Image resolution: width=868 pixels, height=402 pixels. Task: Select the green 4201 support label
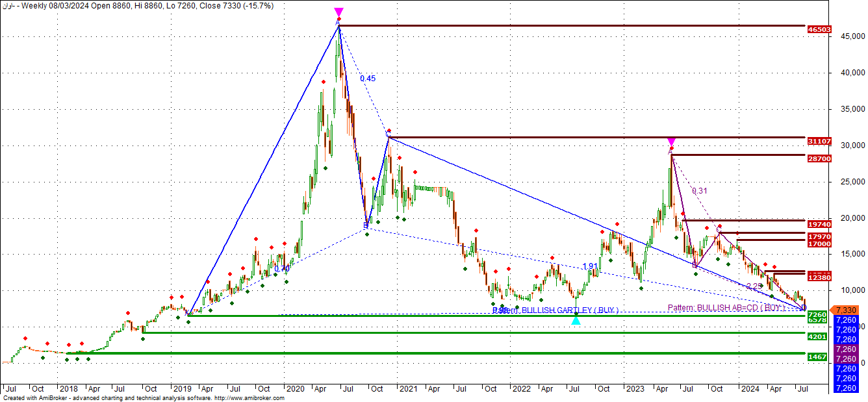coord(817,337)
